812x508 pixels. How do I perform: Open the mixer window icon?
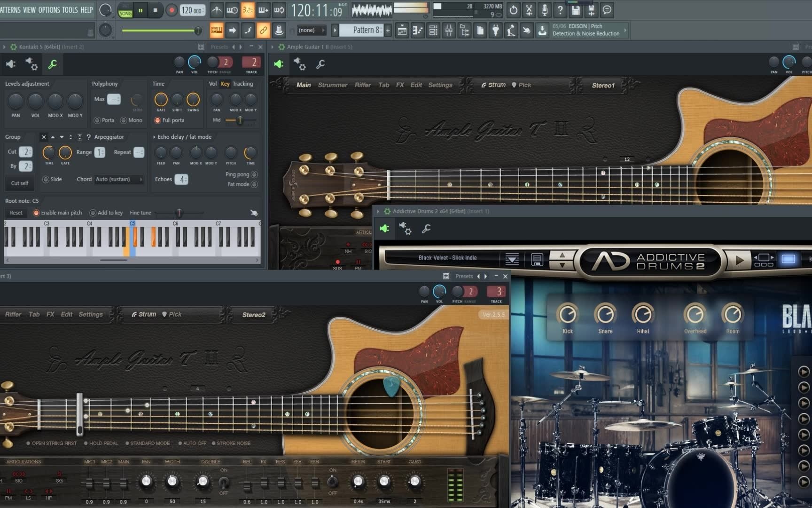pyautogui.click(x=449, y=31)
